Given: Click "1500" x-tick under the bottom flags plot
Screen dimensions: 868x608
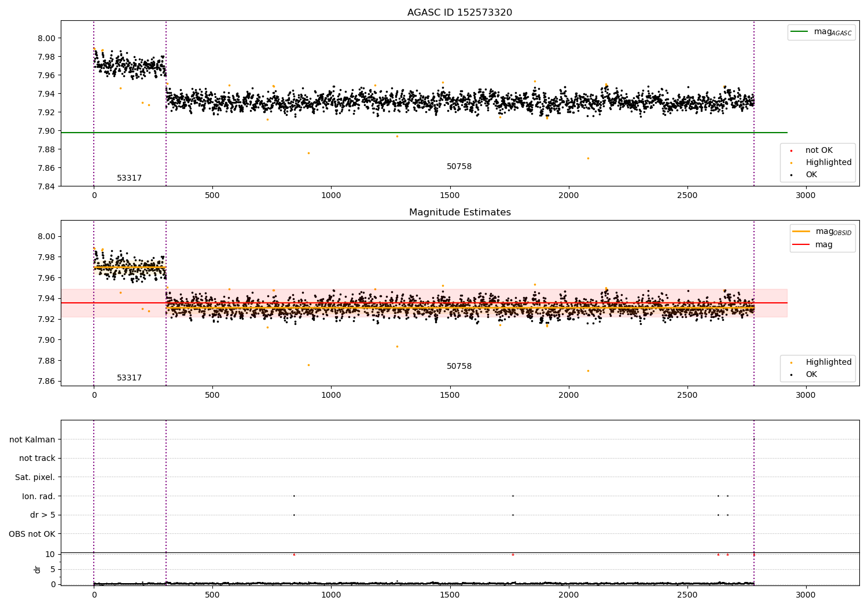Looking at the screenshot, I should tap(450, 595).
